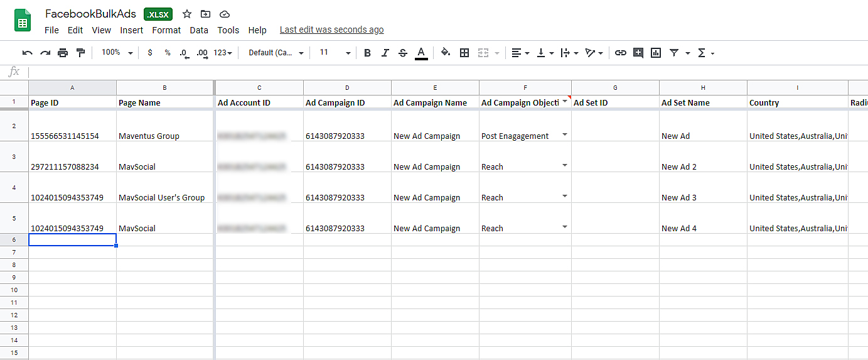Click the Redo arrow icon
Viewport: 868px width, 360px height.
(45, 53)
